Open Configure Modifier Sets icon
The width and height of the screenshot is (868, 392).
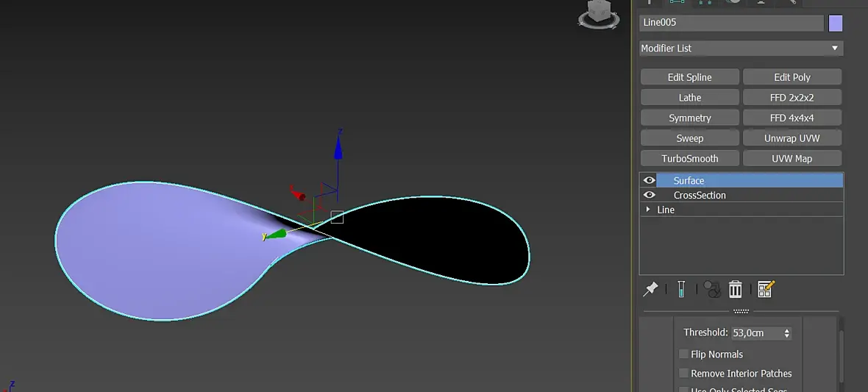tap(766, 289)
